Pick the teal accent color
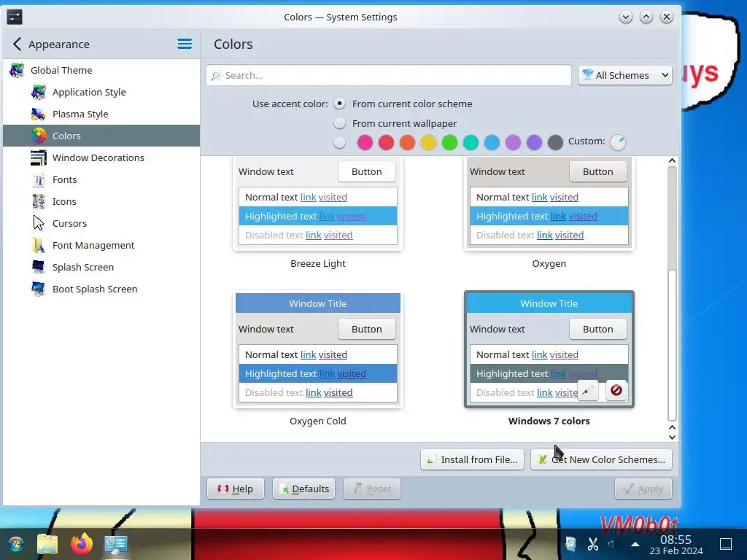The height and width of the screenshot is (560, 747). coord(471,142)
